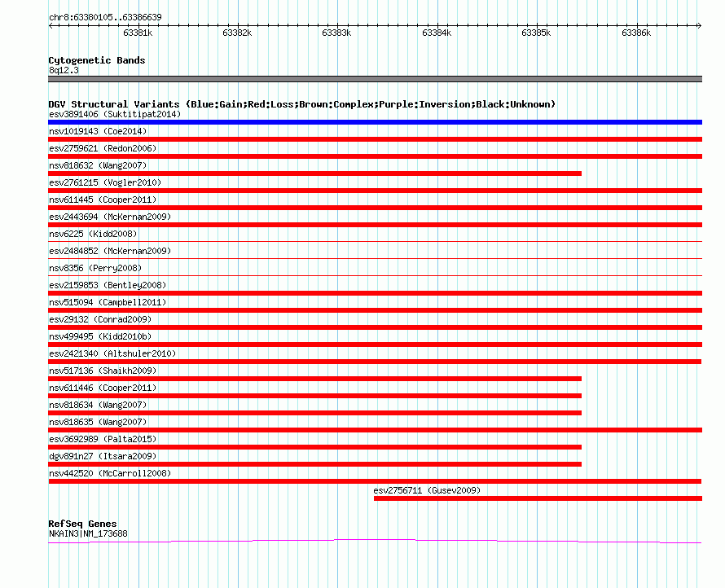This screenshot has width=725, height=588.
Task: Click the magenta NKAIN3 gene line
Action: 375,541
